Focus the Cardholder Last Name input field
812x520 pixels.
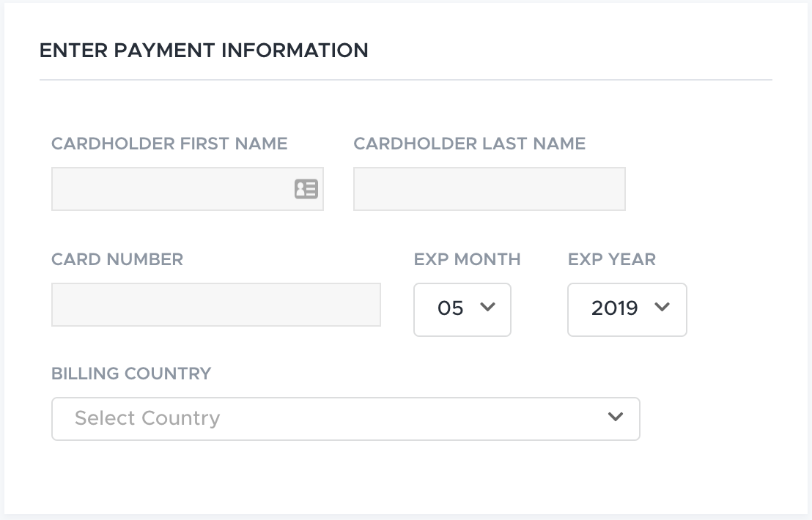pyautogui.click(x=490, y=189)
